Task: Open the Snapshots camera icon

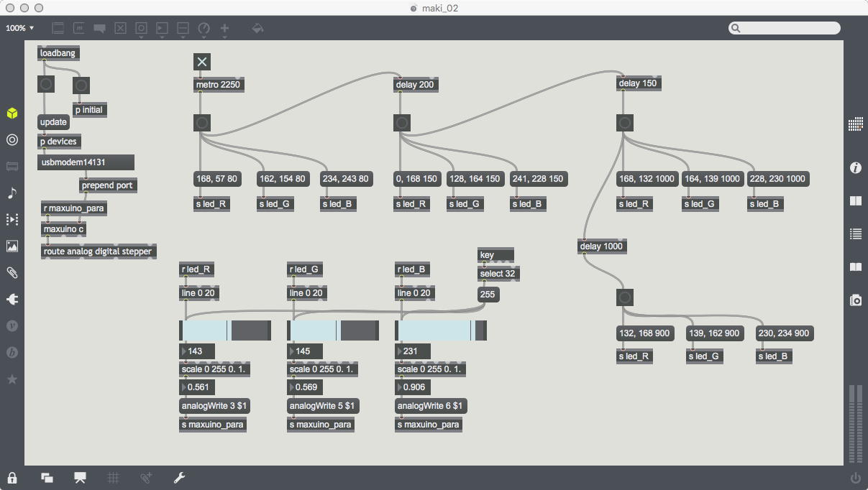Action: [x=856, y=300]
